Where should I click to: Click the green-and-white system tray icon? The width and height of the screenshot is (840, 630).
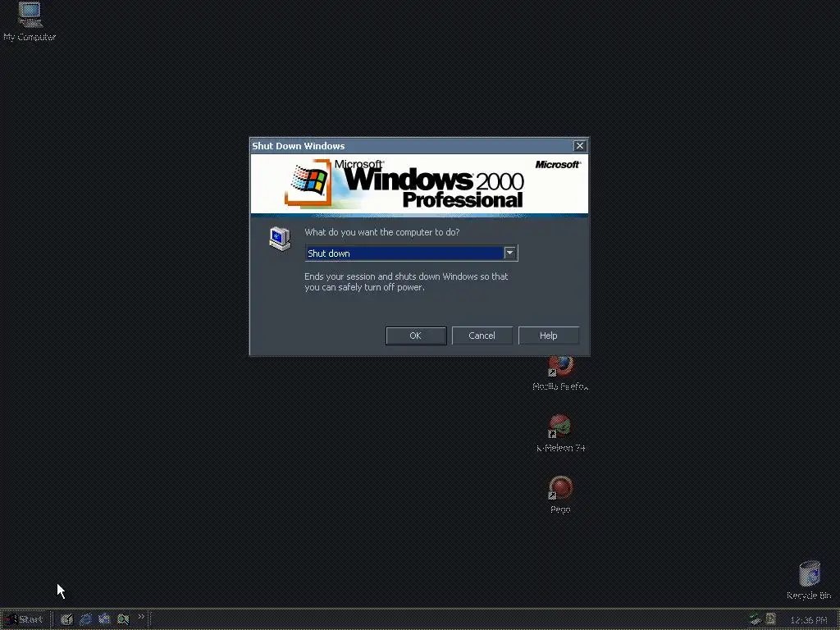(x=756, y=620)
